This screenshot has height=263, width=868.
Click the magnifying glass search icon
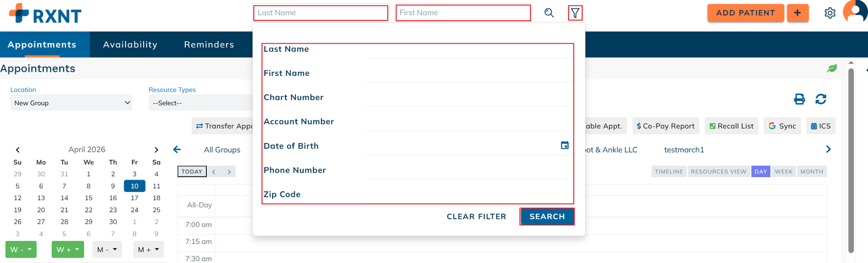pos(549,13)
